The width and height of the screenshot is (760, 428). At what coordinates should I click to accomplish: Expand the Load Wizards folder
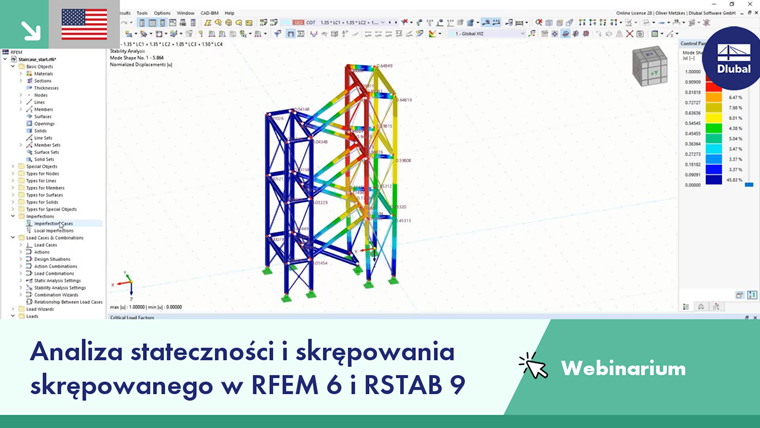coord(13,309)
